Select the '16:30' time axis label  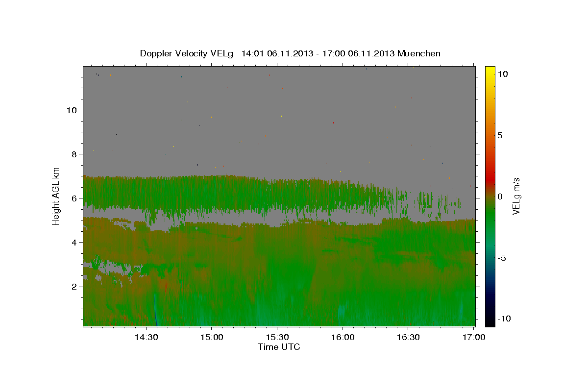[408, 337]
